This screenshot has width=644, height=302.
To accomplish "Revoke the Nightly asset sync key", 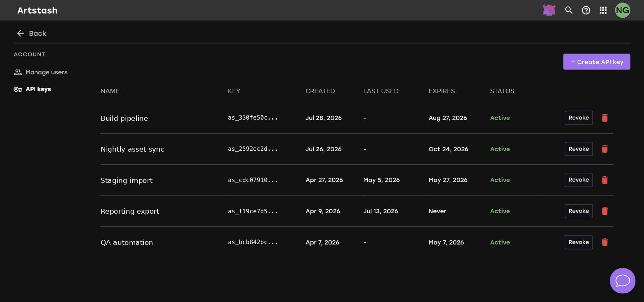I will 579,149.
